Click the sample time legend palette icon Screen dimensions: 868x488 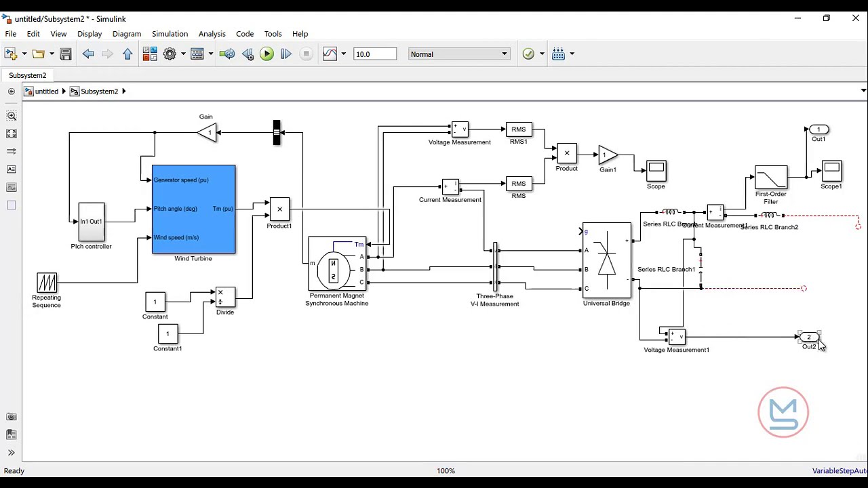click(x=12, y=151)
